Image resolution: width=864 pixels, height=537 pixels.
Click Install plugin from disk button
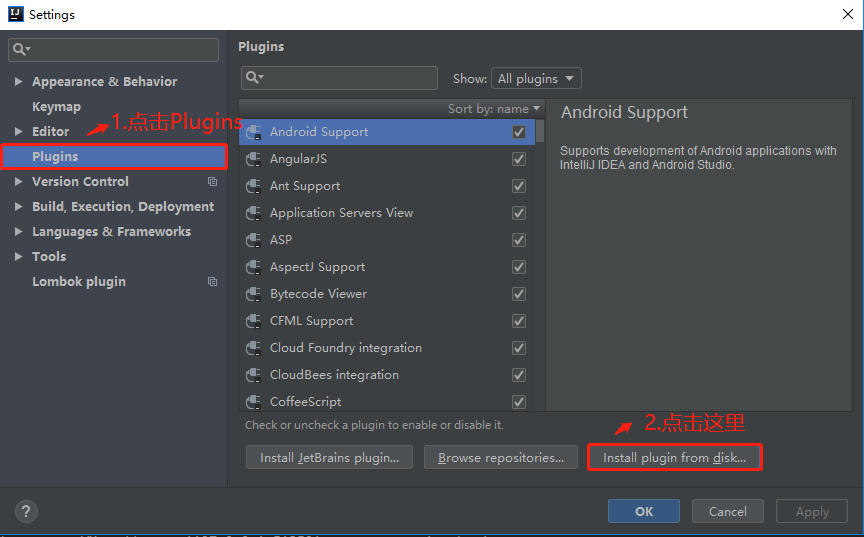click(674, 458)
